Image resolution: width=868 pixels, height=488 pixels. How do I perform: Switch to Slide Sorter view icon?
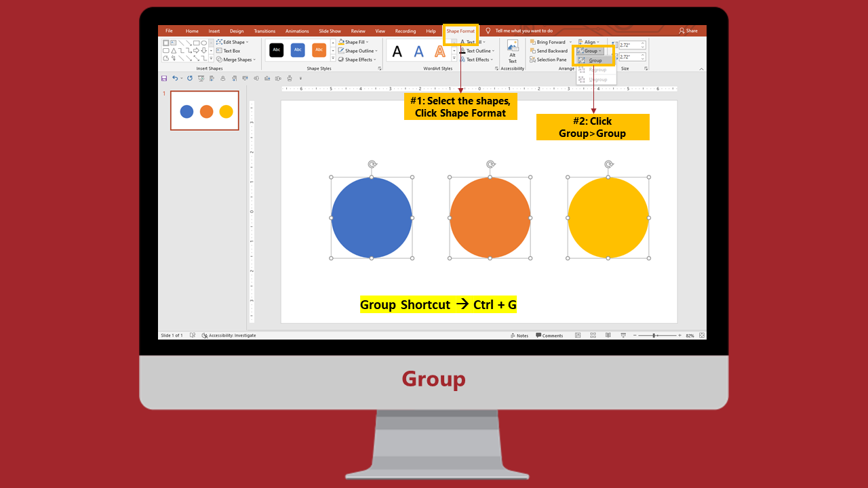click(x=593, y=335)
